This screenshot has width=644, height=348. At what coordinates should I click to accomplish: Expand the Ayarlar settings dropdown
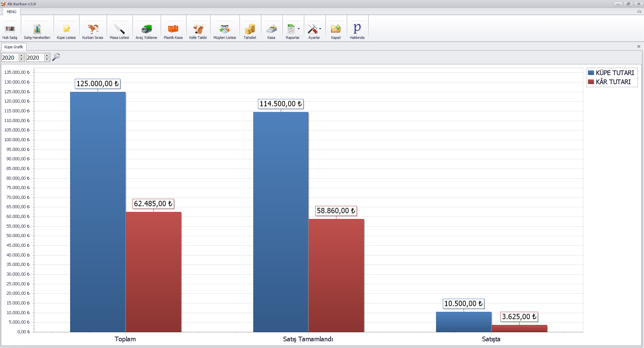point(320,29)
